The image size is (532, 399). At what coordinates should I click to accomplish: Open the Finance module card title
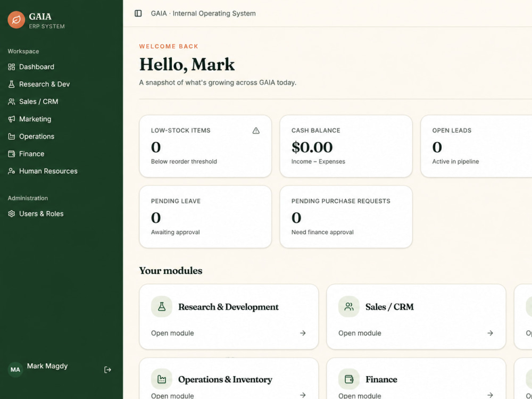click(x=381, y=380)
